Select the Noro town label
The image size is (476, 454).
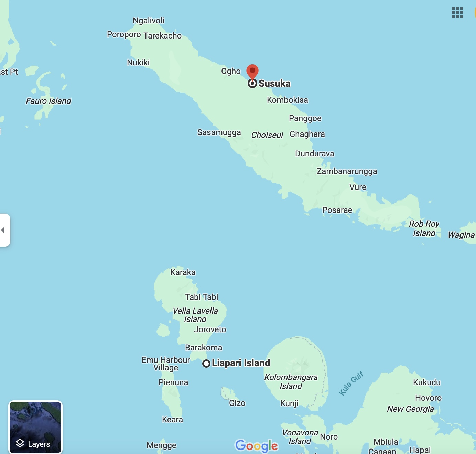[x=328, y=437]
